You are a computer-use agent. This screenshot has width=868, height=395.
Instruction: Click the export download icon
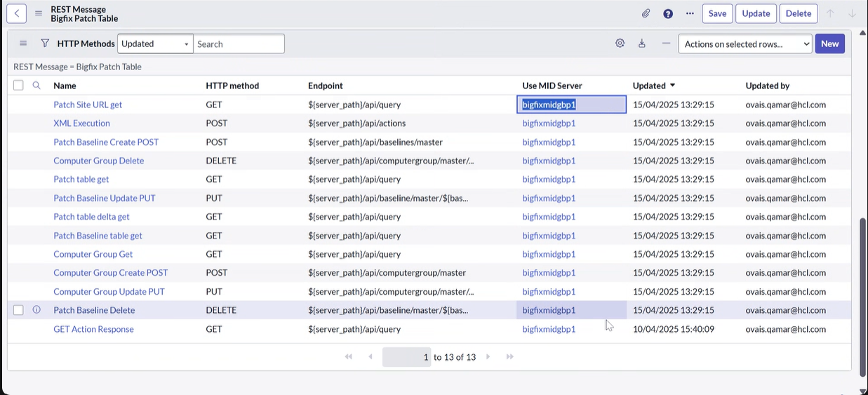click(641, 43)
